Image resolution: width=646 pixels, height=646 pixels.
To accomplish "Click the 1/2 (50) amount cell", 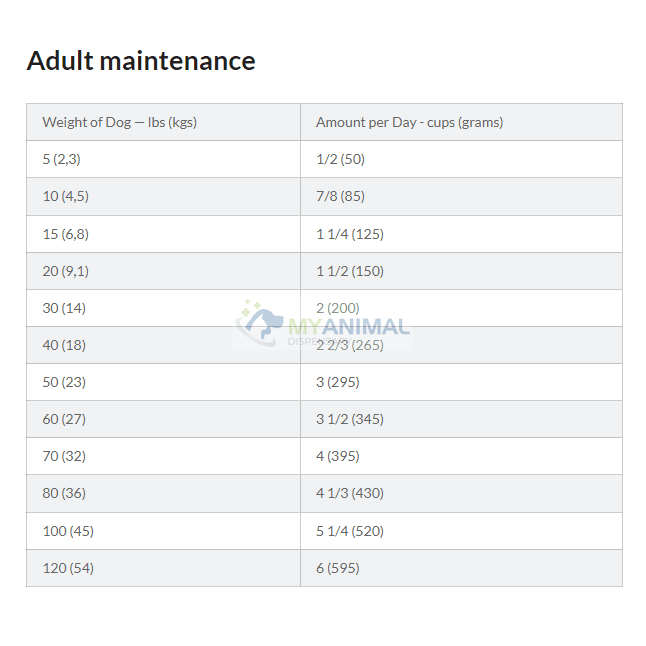I will point(341,159).
